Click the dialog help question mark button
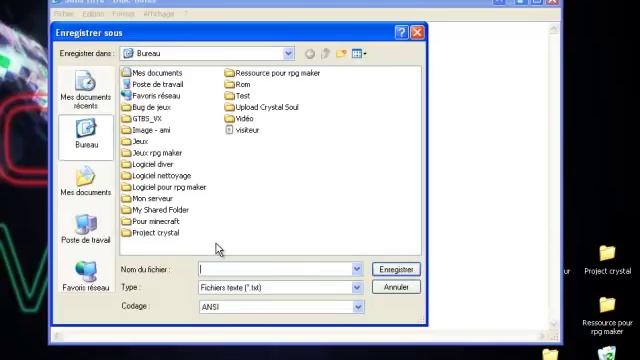 click(x=401, y=32)
